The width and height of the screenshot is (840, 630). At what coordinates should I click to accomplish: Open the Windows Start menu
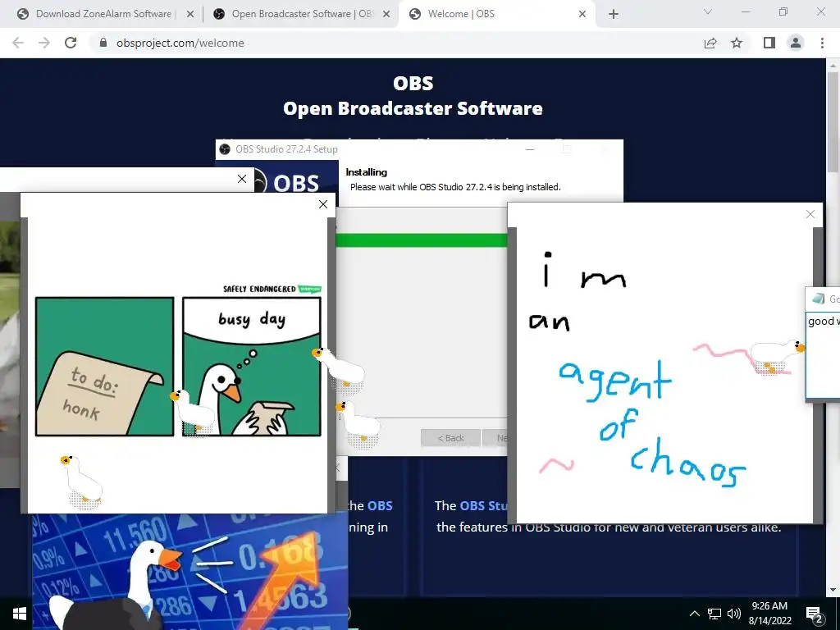pyautogui.click(x=20, y=614)
